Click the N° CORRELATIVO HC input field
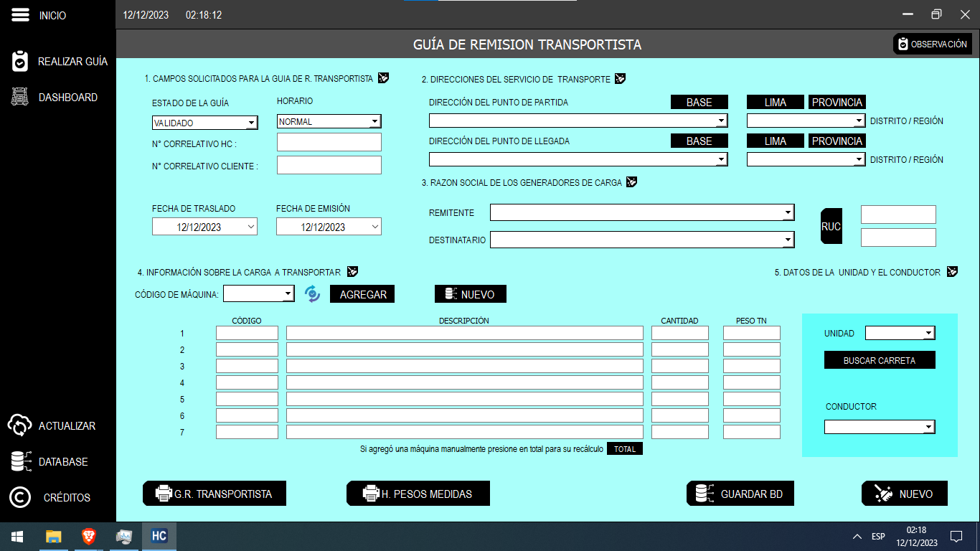 coord(329,142)
